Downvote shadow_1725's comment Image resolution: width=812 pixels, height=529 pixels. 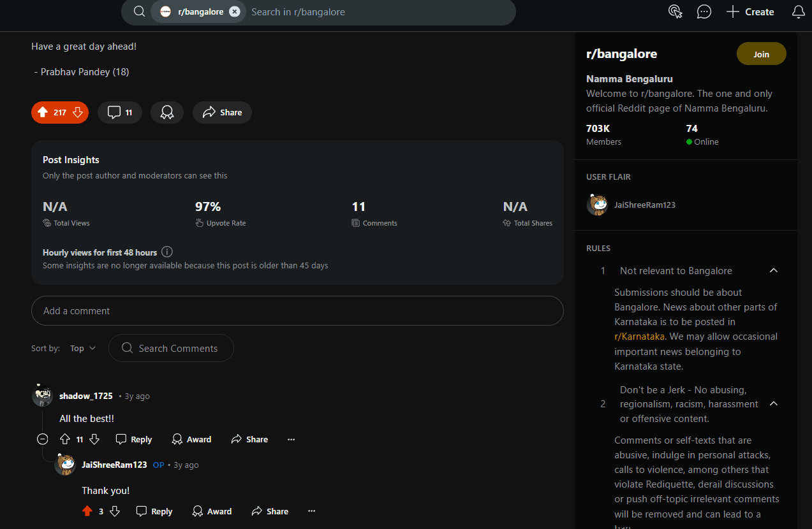click(x=94, y=439)
